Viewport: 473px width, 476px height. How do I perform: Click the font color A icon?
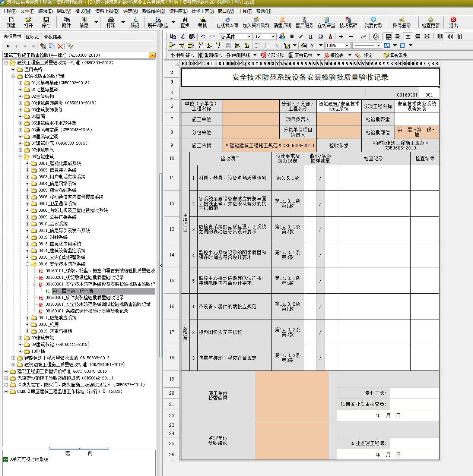pos(330,36)
